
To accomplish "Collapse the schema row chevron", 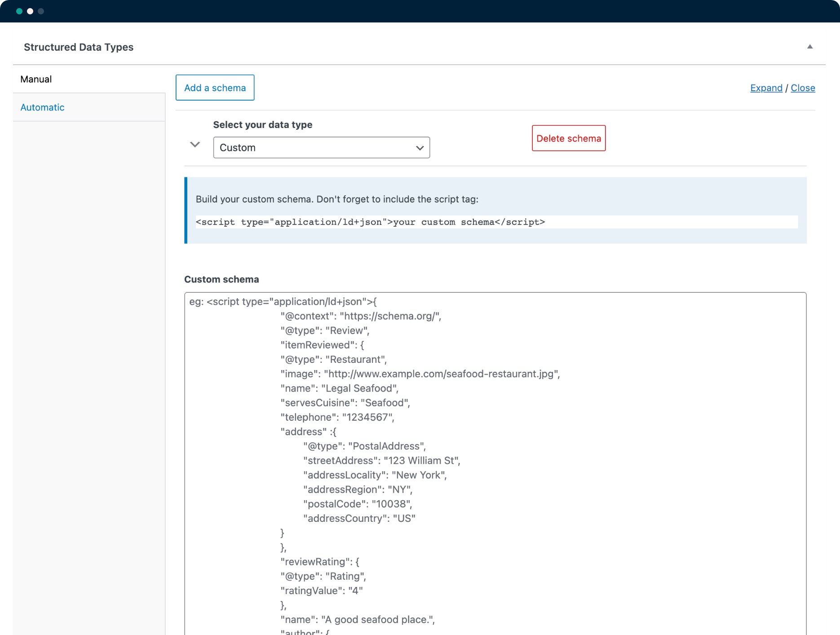I will [x=195, y=145].
